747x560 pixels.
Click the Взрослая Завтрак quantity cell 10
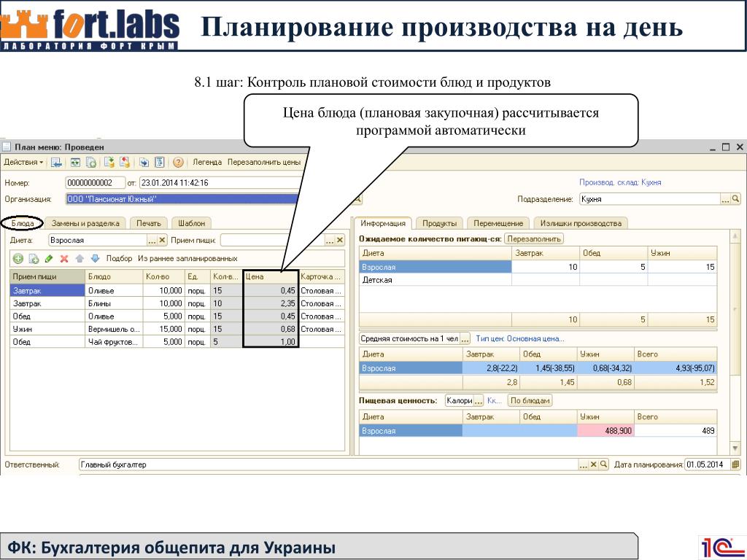[x=546, y=267]
